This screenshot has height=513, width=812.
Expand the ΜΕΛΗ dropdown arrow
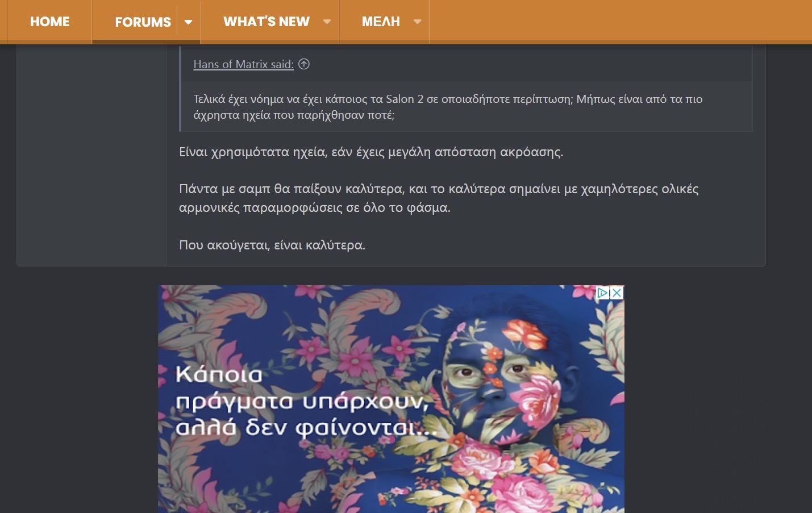pos(418,22)
